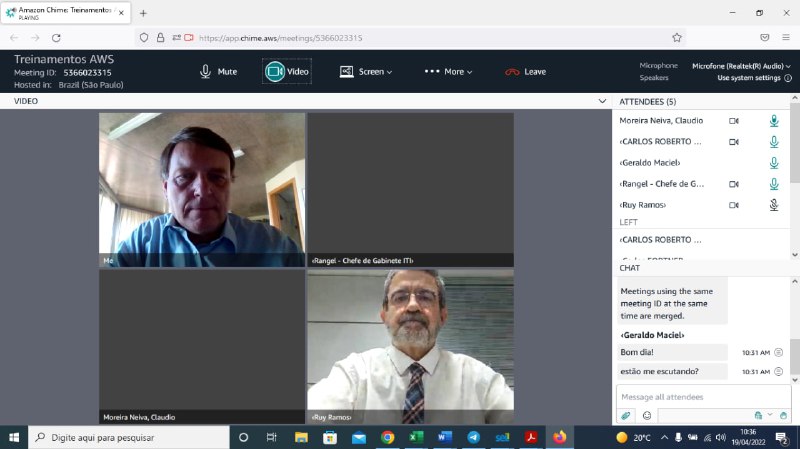Screen dimensions: 800x449
Task: Open message options for 'Bom dia!'
Action: 778,352
